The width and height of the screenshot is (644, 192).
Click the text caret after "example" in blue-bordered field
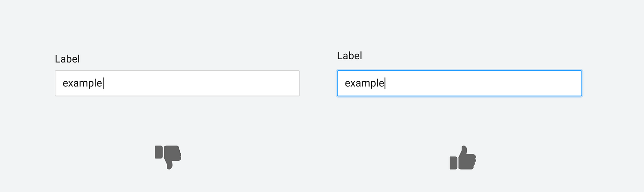point(385,83)
